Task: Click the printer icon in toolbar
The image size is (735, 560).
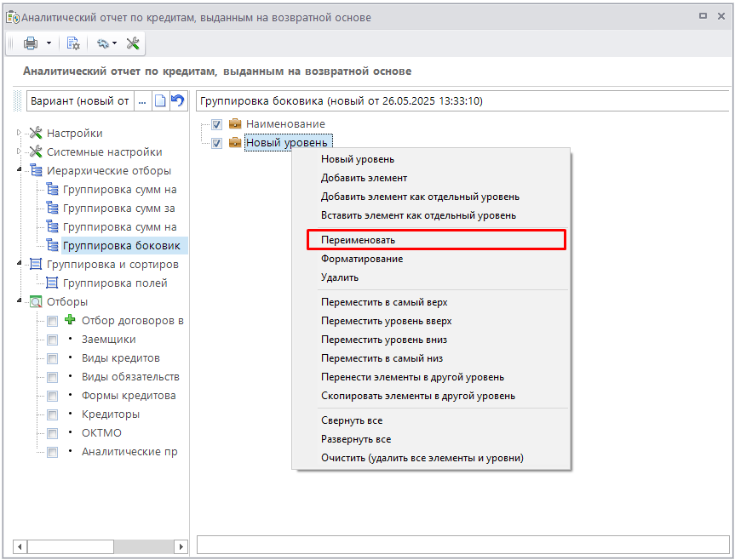Action: point(31,43)
